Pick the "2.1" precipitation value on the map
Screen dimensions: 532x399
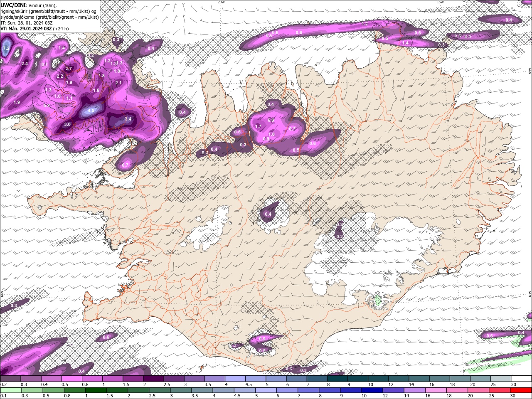pyautogui.click(x=118, y=83)
